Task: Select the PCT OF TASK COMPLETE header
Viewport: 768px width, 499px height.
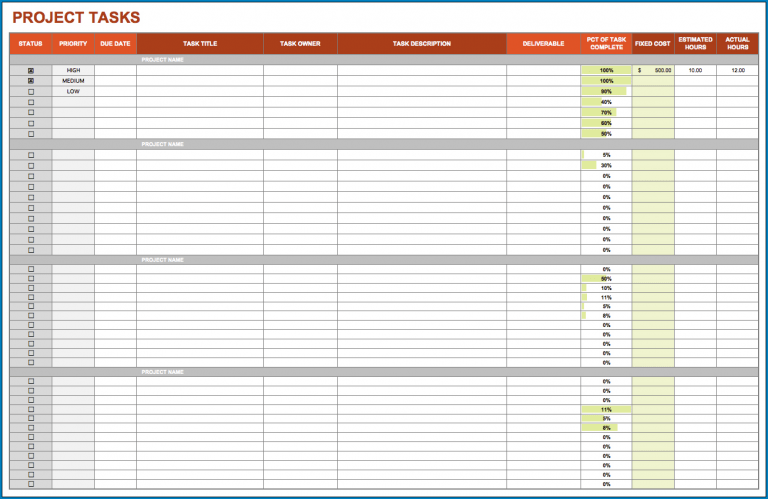Action: (x=606, y=44)
